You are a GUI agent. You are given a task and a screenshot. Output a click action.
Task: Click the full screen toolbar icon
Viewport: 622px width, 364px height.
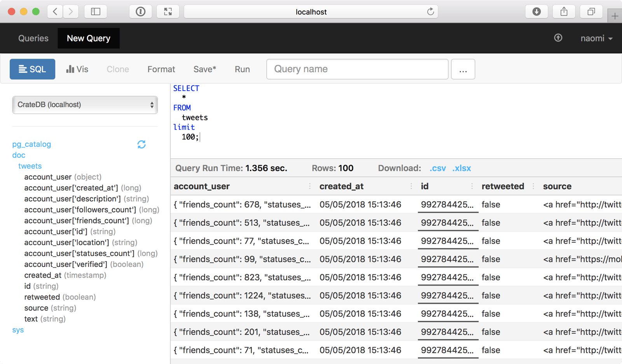click(x=168, y=11)
